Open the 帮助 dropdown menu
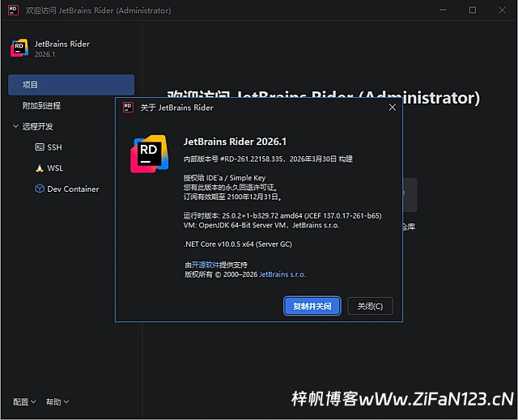The image size is (518, 420). (x=57, y=402)
